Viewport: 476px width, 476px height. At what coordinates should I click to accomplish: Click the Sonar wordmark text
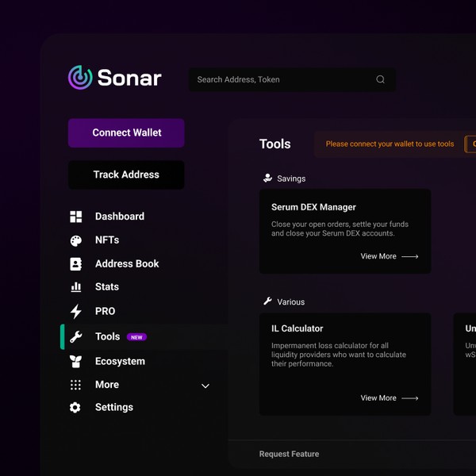point(129,78)
